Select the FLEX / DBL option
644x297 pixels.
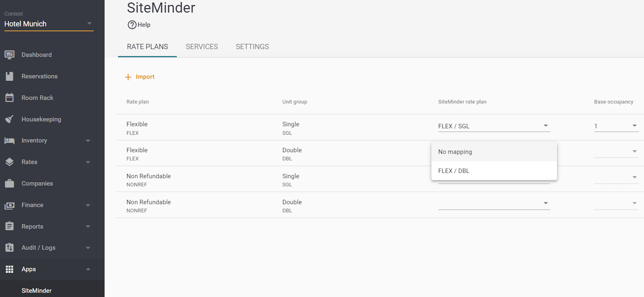pyautogui.click(x=494, y=171)
